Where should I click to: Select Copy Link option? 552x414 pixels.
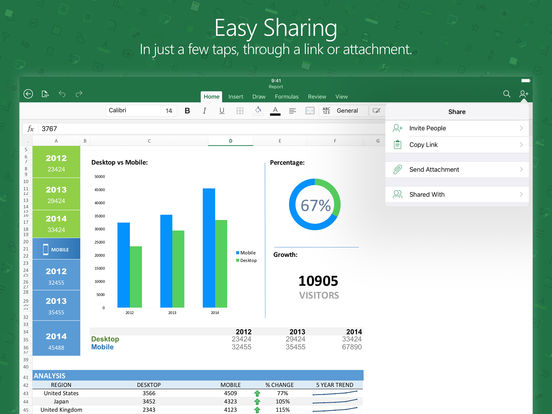pos(457,145)
